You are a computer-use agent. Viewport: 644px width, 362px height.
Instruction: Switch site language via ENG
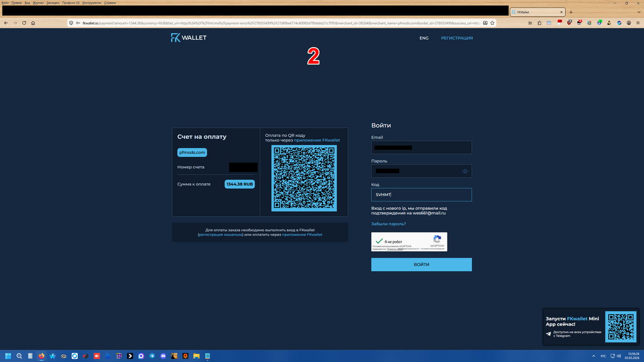424,38
